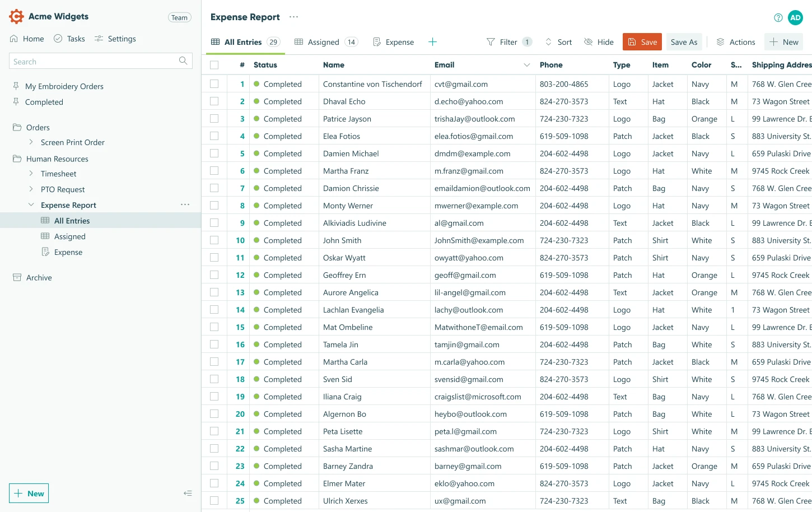This screenshot has height=512, width=812.
Task: Switch to the Assigned tab
Action: click(x=326, y=42)
